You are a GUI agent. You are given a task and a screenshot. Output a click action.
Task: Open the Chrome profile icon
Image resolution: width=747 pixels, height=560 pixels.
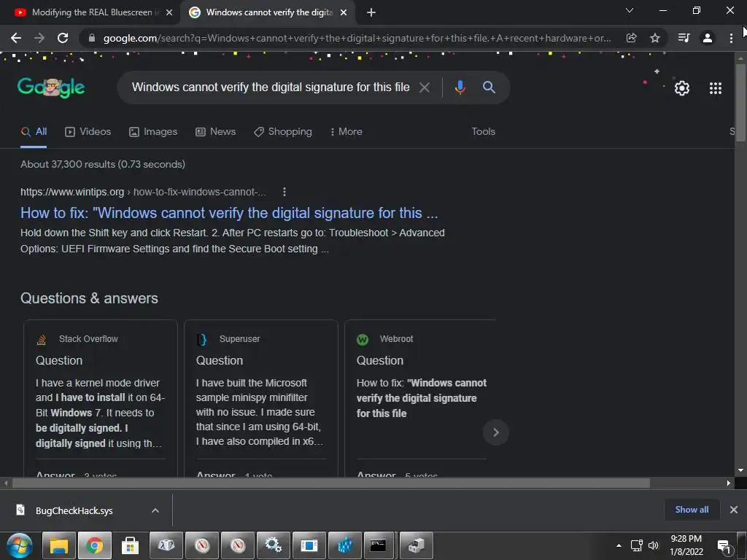pos(708,38)
